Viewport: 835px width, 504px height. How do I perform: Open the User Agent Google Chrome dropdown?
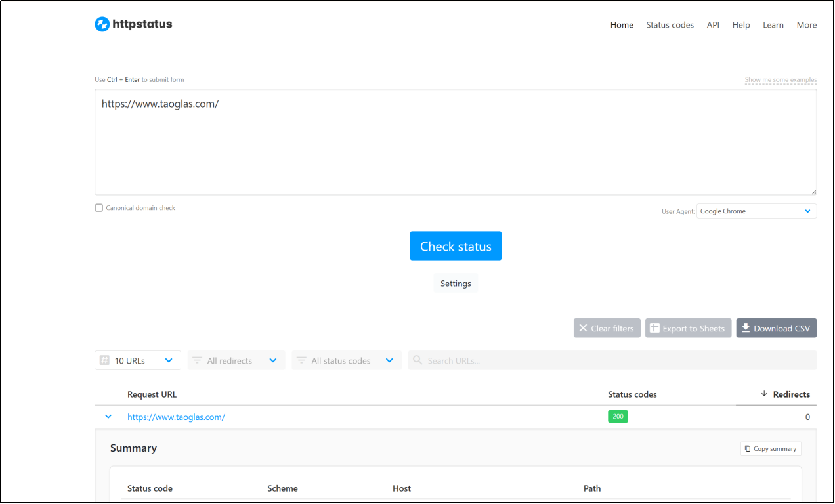[756, 211]
